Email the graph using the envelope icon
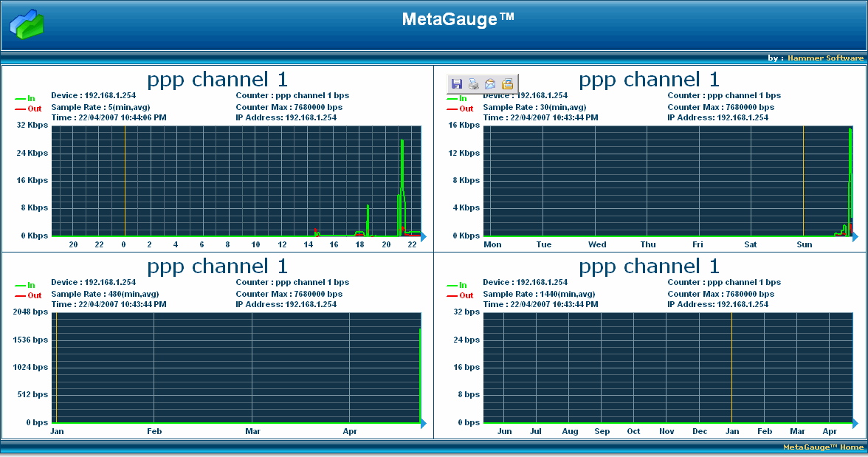This screenshot has width=868, height=457. coord(490,83)
